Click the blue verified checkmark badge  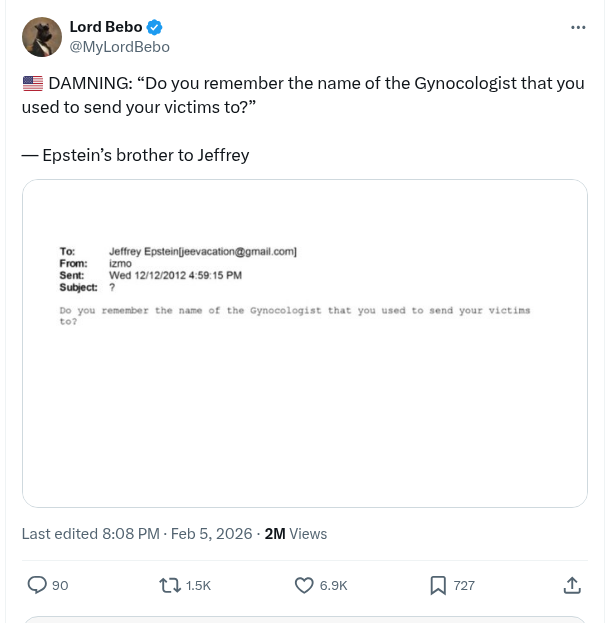coord(155,27)
